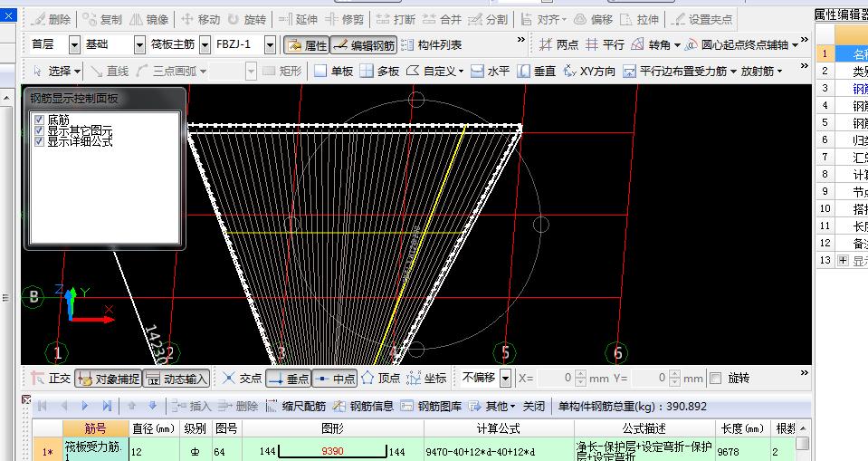Click the 交点 intersection snap button
This screenshot has width=868, height=461.
(x=242, y=378)
